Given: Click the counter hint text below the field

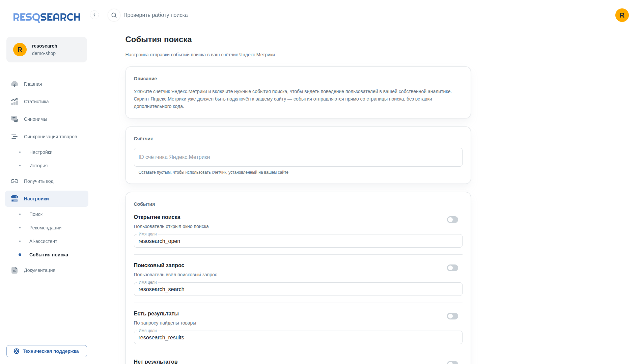Looking at the screenshot, I should (x=214, y=172).
